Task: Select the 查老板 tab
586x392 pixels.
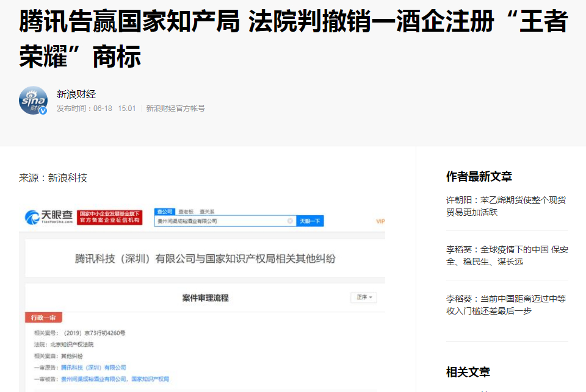Action: tap(186, 212)
